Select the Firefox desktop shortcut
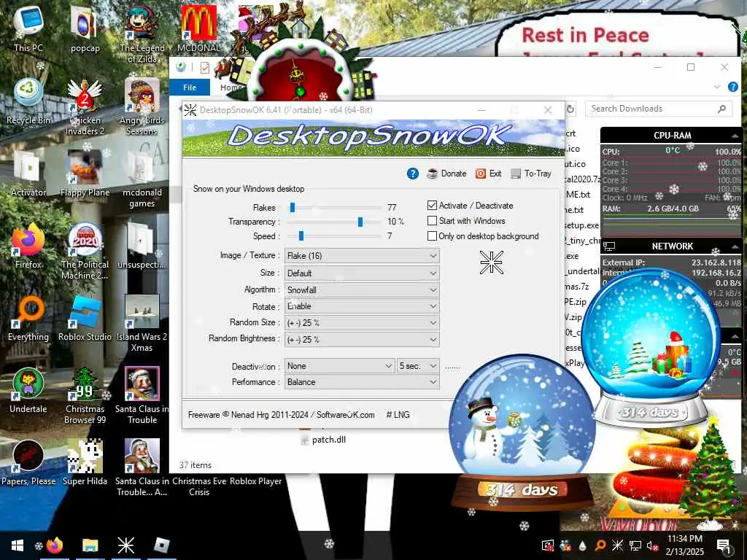Image resolution: width=747 pixels, height=560 pixels. pos(28,246)
